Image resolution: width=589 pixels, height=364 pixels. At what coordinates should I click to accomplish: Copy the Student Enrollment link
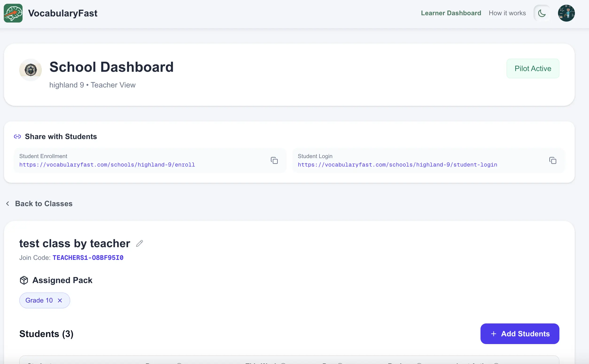point(275,160)
